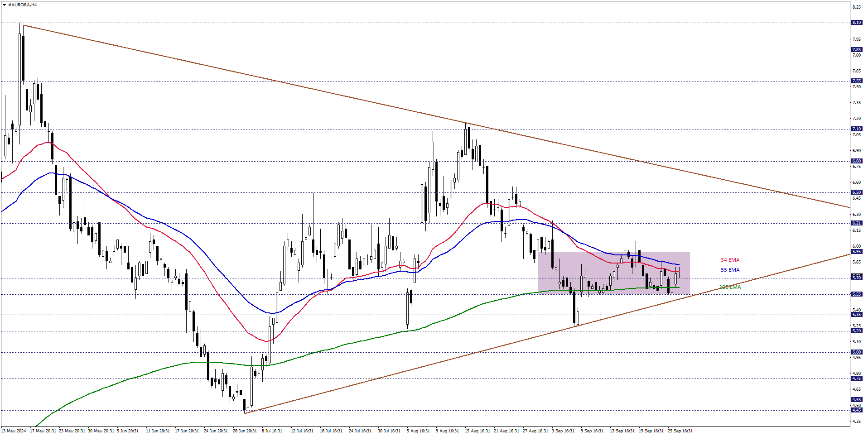Click the highlighted 7.85 price level tag
The image size is (868, 436).
pyautogui.click(x=856, y=50)
